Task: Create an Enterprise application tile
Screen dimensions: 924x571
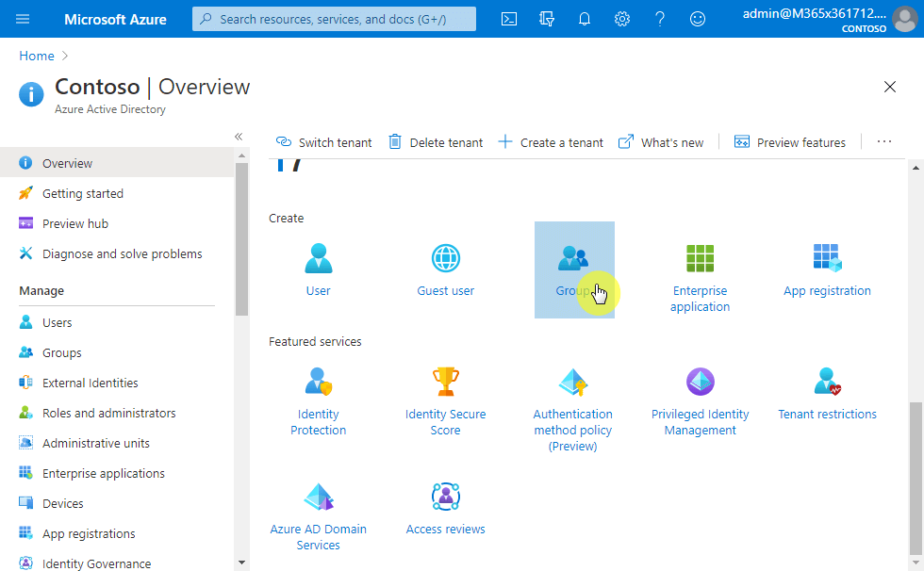Action: [700, 278]
